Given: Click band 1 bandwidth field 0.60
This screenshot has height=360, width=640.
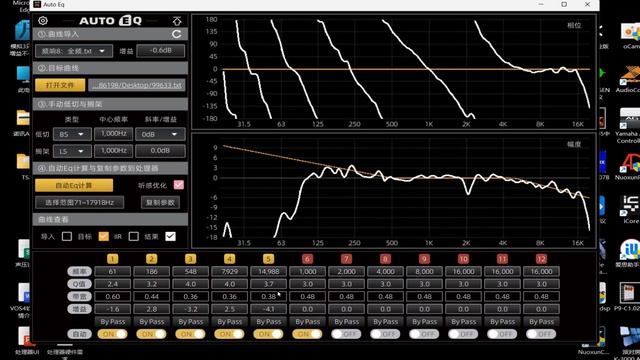Looking at the screenshot, I should 113,296.
